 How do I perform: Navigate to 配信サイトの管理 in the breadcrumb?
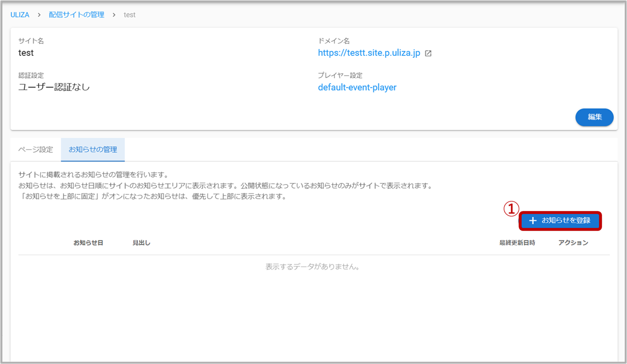76,15
